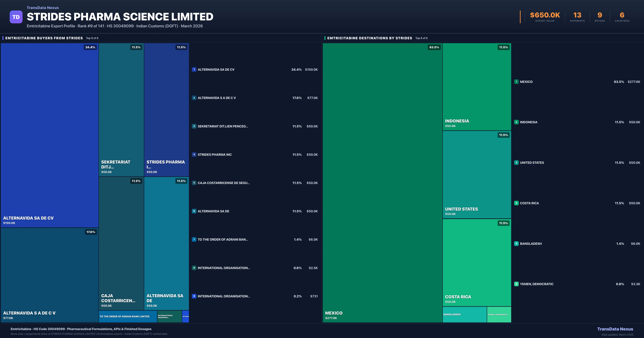Image resolution: width=644 pixels, height=338 pixels.
Task: Click the 63.5% badge on Mexico block
Action: [x=434, y=47]
